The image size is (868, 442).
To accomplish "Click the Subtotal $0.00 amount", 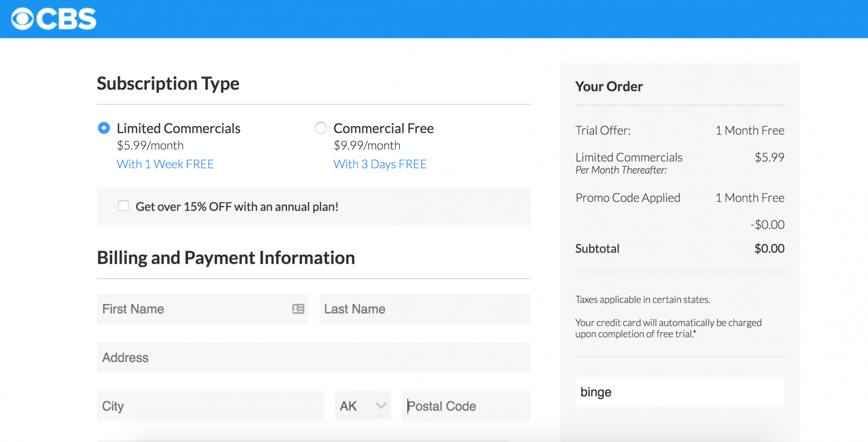I will point(769,248).
